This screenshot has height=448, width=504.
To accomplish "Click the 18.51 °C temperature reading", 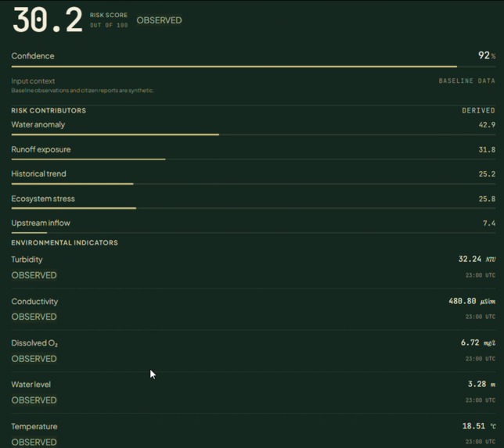I will point(479,426).
